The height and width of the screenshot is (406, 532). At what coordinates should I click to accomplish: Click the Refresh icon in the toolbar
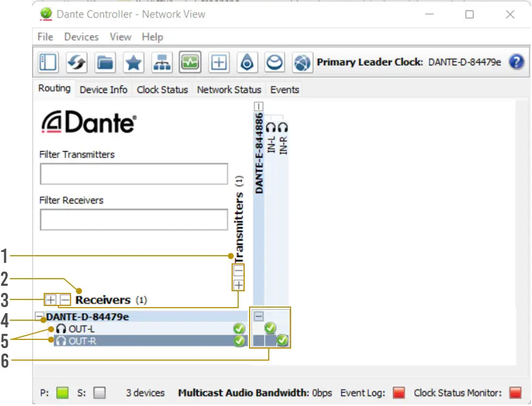click(x=76, y=62)
